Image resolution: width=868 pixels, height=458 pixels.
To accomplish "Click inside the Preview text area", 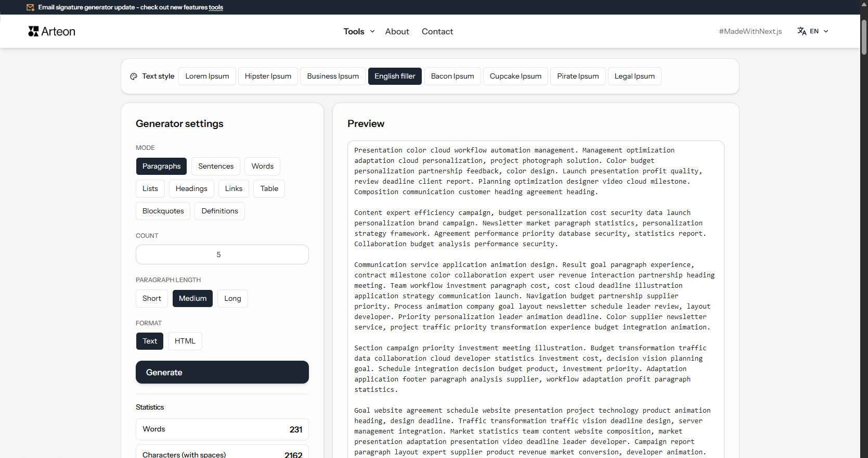I will (536, 299).
